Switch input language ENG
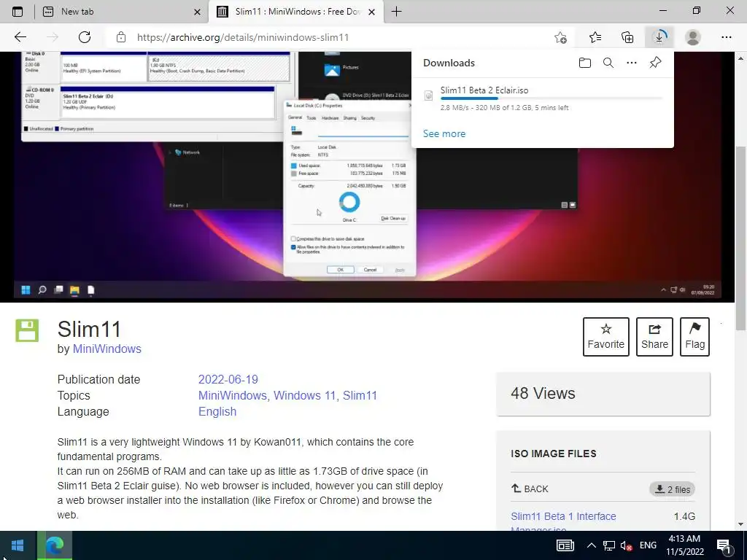 coord(648,545)
